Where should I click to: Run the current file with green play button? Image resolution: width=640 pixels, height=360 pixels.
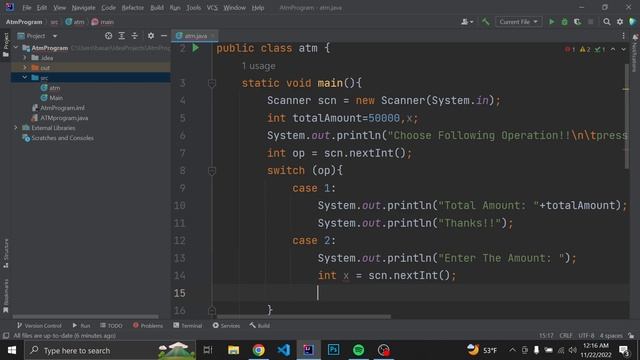tap(551, 22)
